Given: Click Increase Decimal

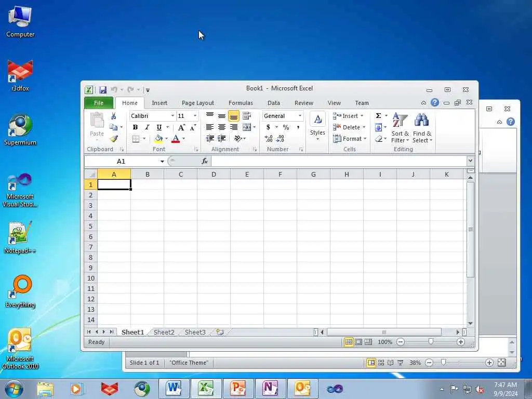Looking at the screenshot, I should (x=269, y=138).
